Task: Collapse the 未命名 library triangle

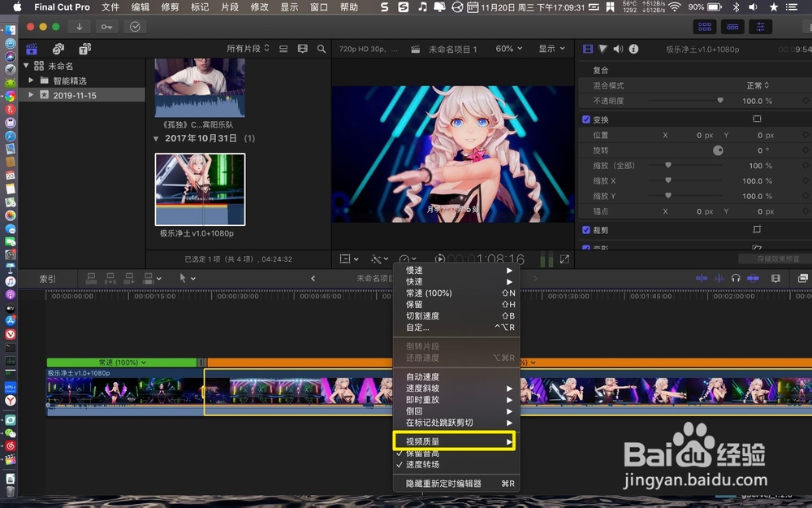Action: [x=26, y=65]
